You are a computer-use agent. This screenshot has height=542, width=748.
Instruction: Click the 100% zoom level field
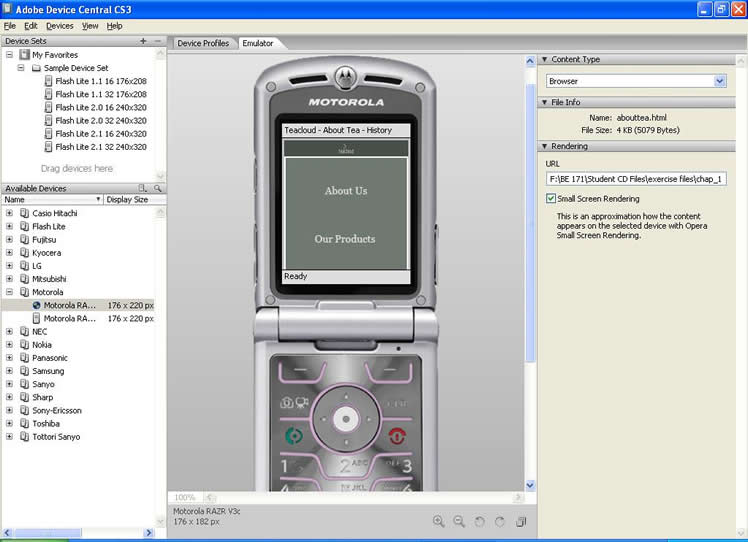click(185, 498)
